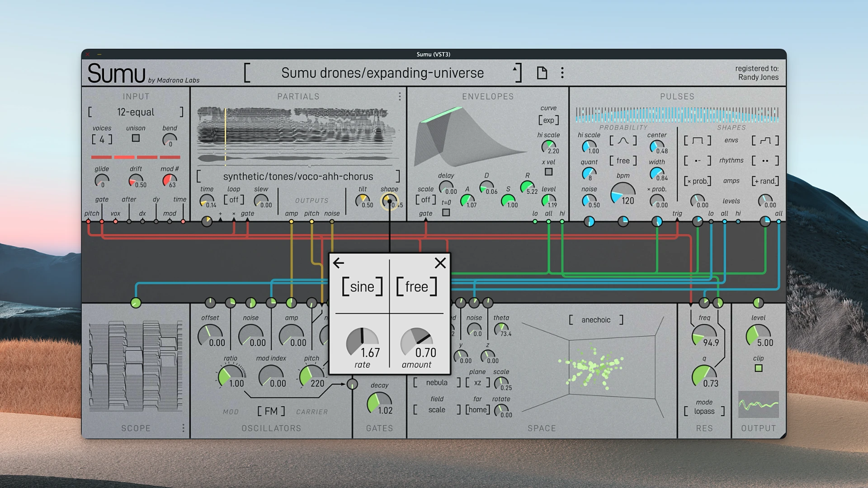Open the voco-ahh-chorus partials file menu
The width and height of the screenshot is (868, 488).
(x=298, y=177)
